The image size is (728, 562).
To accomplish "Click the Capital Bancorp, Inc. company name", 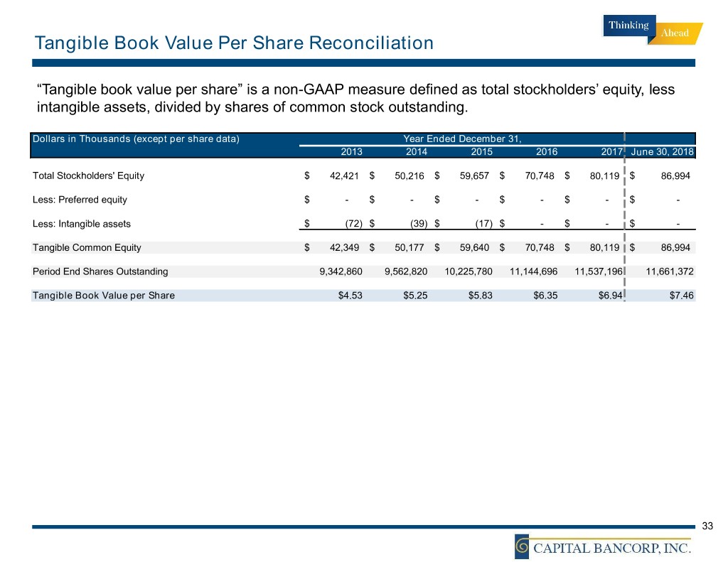I will click(x=614, y=548).
